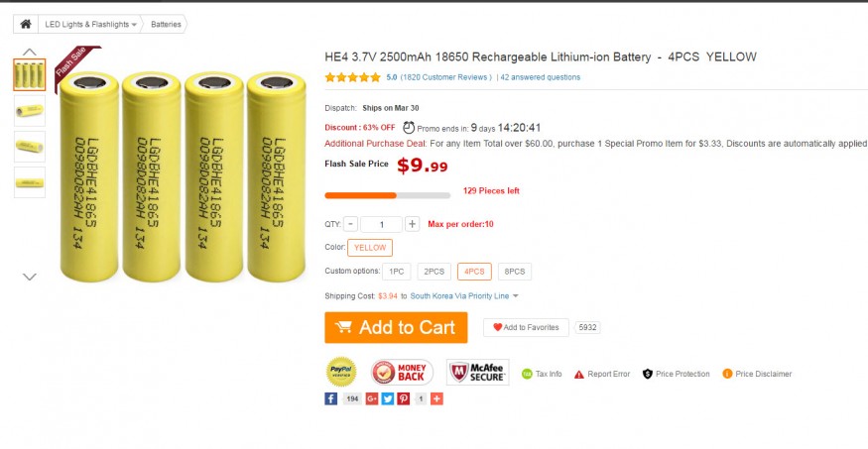868x449 pixels.
Task: Show next thumbnails with down chevron
Action: pos(30,277)
